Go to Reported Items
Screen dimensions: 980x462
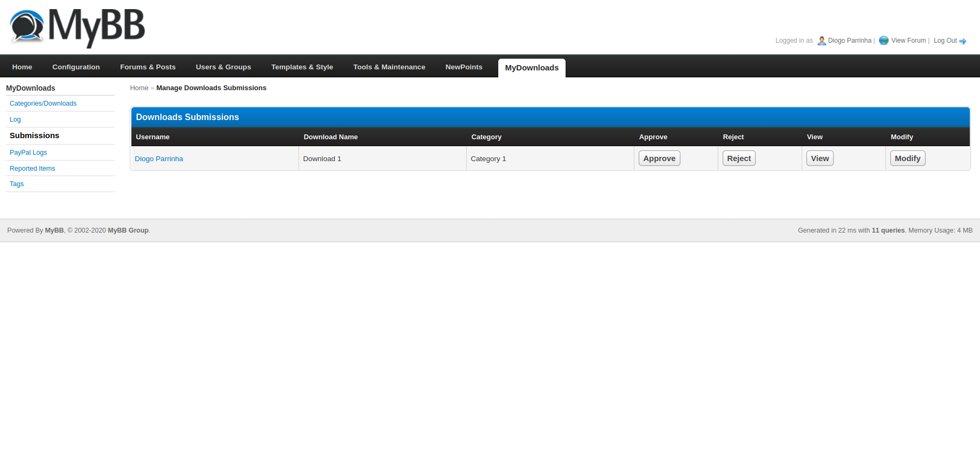tap(33, 169)
